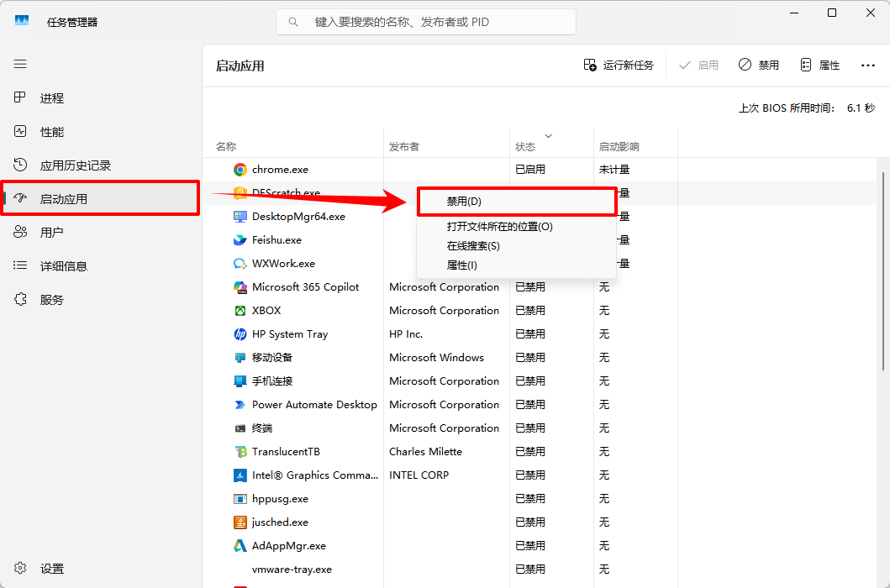Click the 禁用 toolbar button

[x=758, y=66]
